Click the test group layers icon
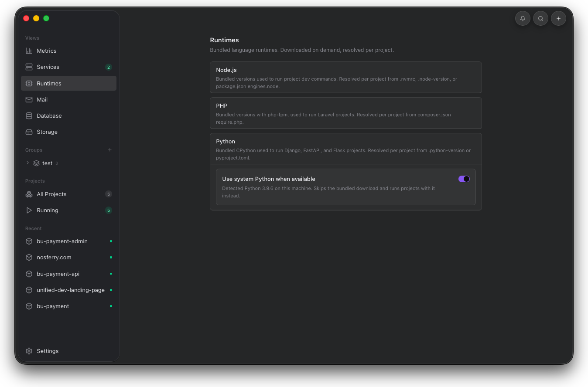The width and height of the screenshot is (588, 387). pos(37,163)
